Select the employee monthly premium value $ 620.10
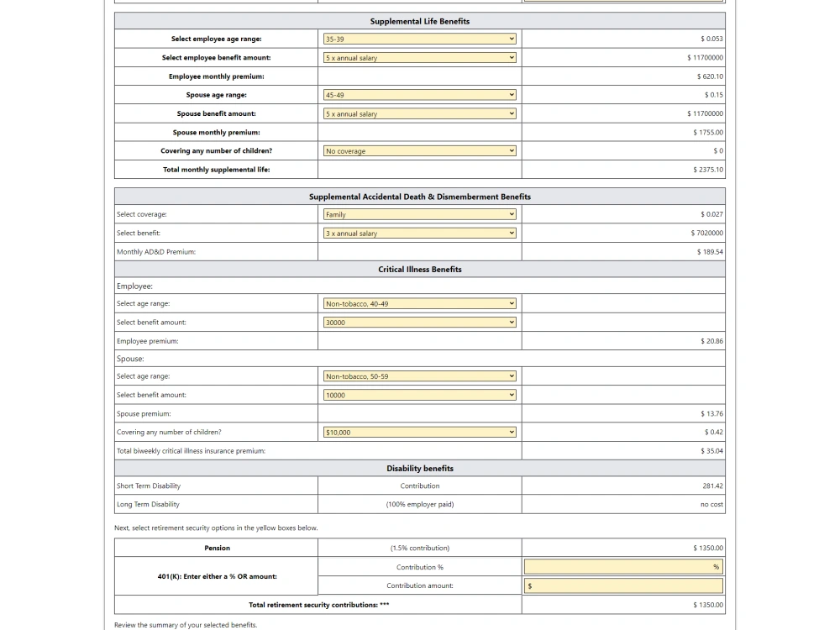This screenshot has width=840, height=630. click(x=710, y=76)
